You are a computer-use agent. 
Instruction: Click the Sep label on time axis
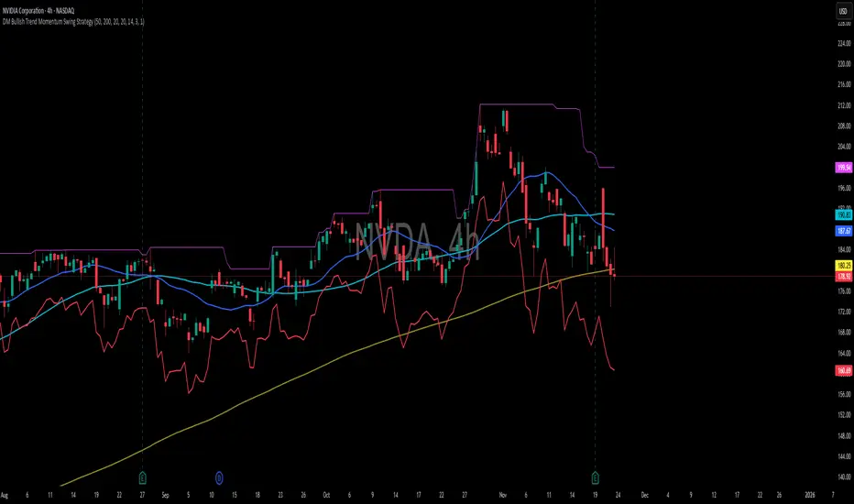pyautogui.click(x=165, y=495)
